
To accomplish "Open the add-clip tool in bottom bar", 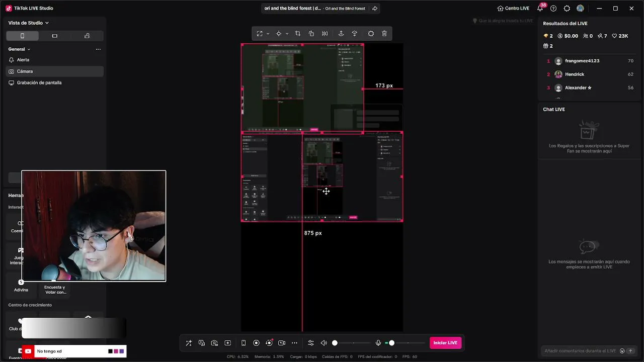I will (228, 343).
